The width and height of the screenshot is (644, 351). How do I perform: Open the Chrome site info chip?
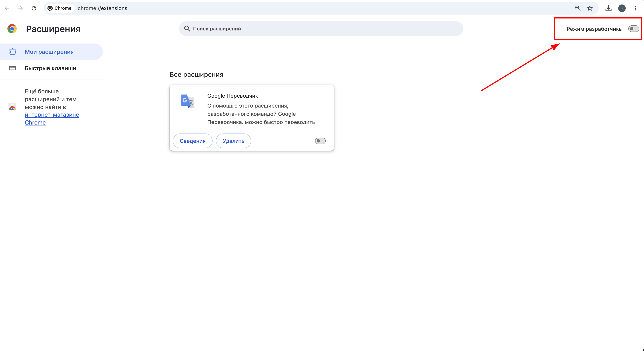click(60, 8)
